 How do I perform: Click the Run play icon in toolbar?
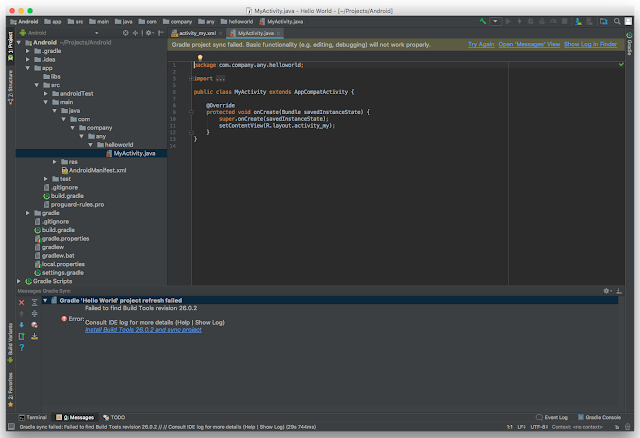pyautogui.click(x=508, y=21)
